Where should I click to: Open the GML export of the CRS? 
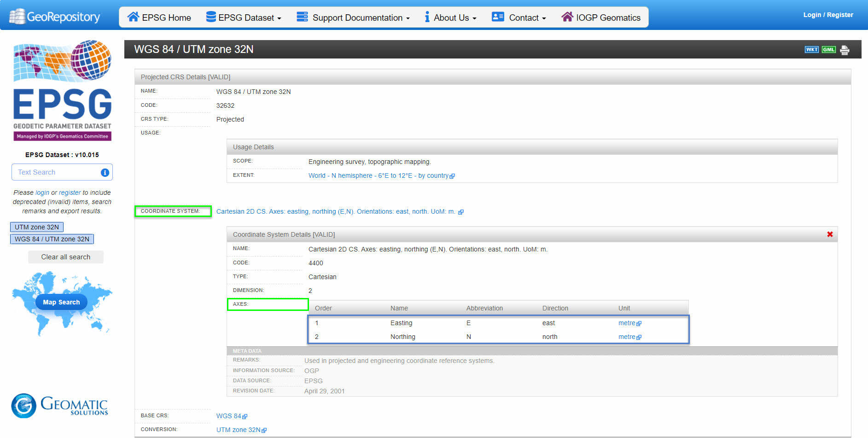[828, 49]
